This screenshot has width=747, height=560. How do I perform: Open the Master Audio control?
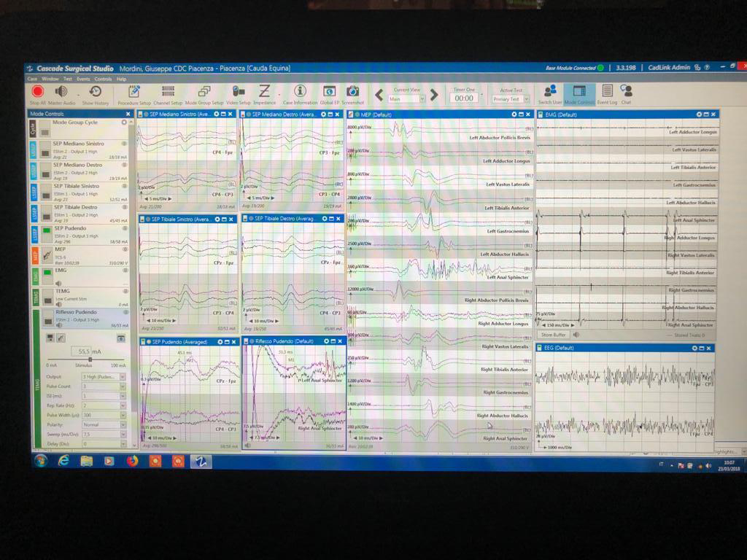(x=61, y=93)
